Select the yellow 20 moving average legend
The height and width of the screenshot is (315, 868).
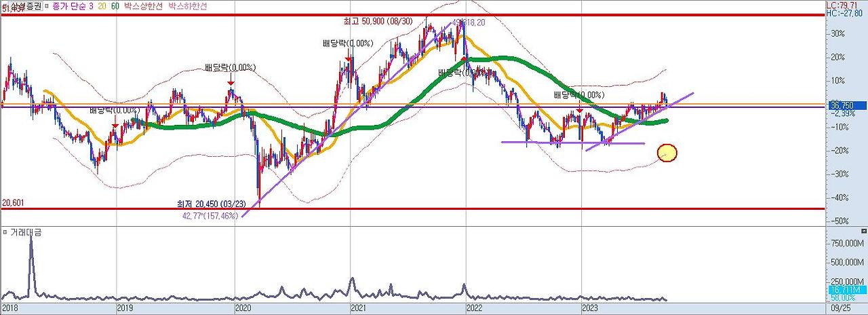(102, 5)
